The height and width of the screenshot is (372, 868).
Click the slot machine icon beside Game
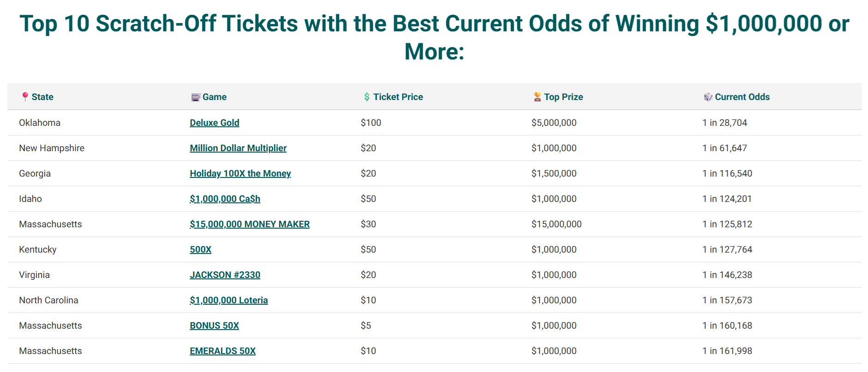click(x=196, y=97)
